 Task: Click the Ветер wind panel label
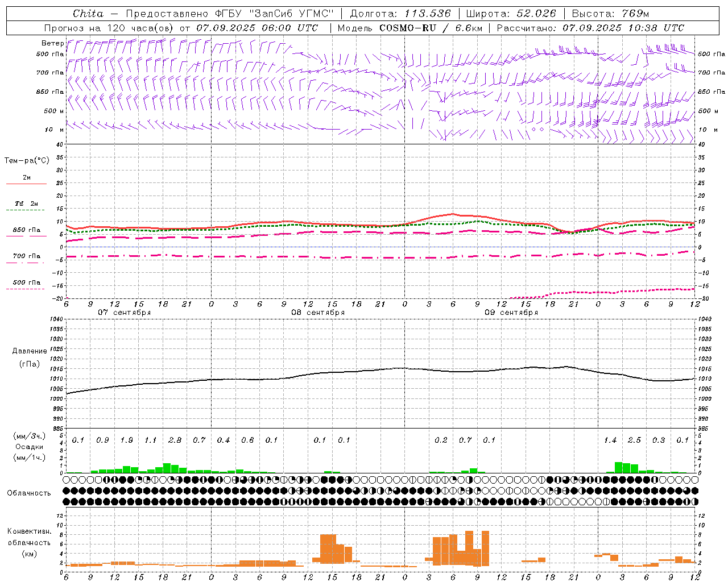pyautogui.click(x=52, y=43)
